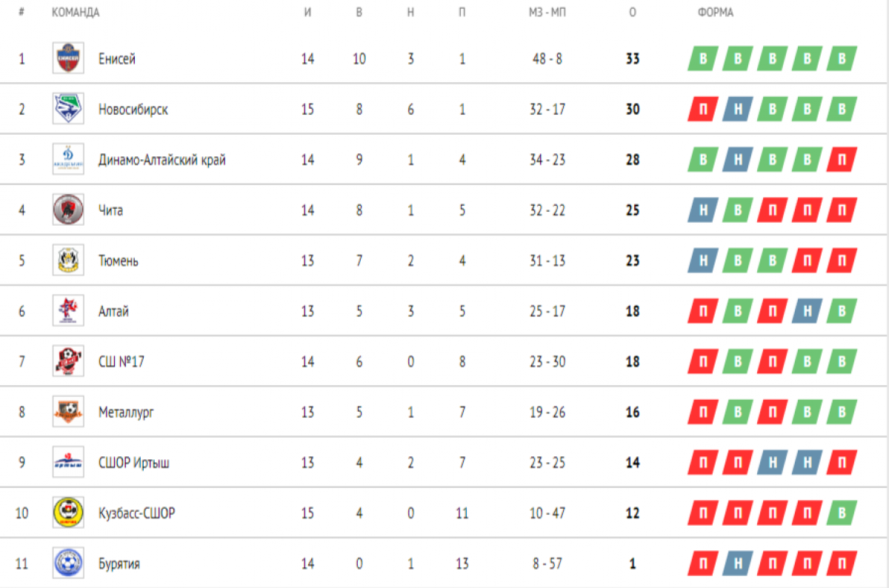Sort table by the КОМАНДА column header
The width and height of the screenshot is (889, 588).
[76, 13]
